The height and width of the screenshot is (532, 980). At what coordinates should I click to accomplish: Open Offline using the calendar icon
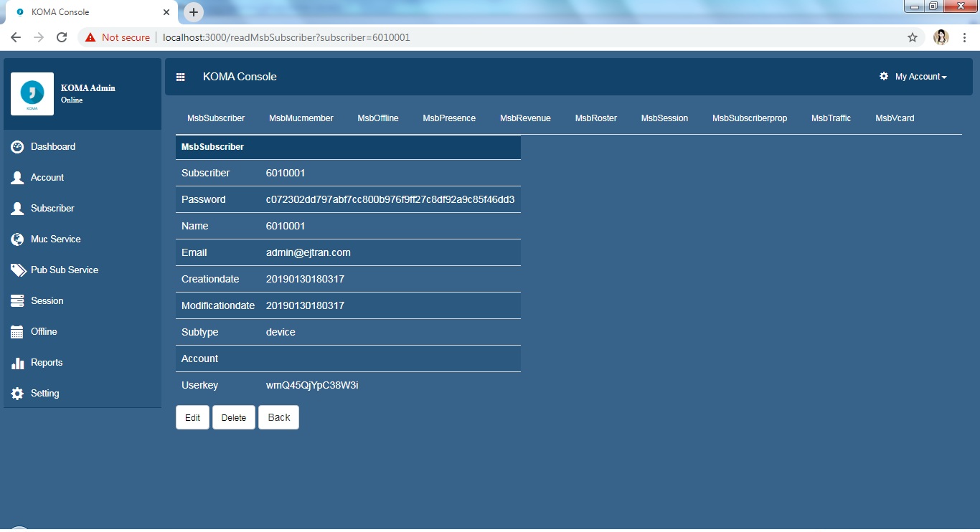pos(17,331)
